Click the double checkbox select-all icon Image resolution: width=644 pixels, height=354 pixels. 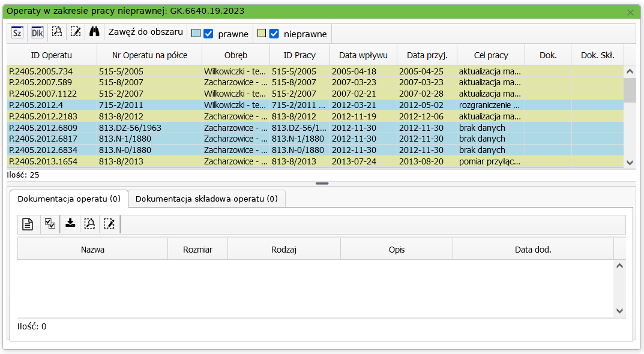pyautogui.click(x=50, y=224)
